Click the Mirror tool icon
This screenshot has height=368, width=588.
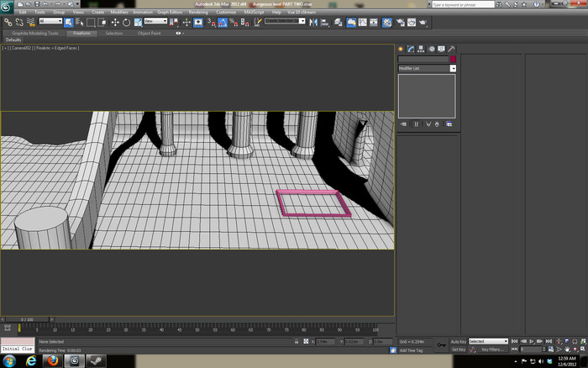pyautogui.click(x=313, y=23)
